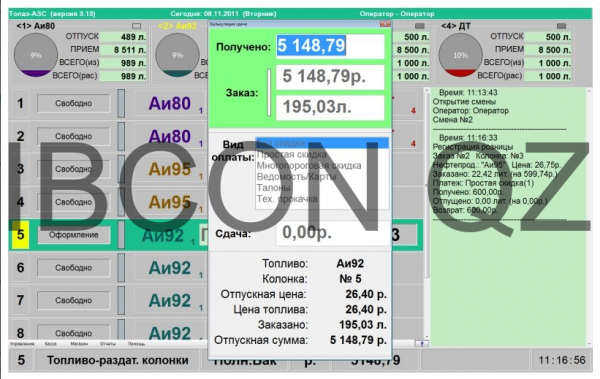Click the log line Открытие смены
The image size is (600, 379).
pos(464,102)
